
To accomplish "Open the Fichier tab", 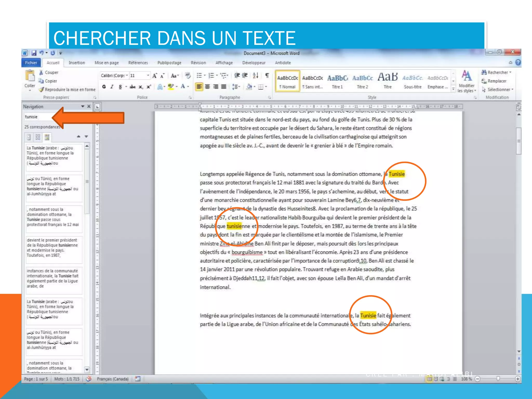I will [31, 63].
